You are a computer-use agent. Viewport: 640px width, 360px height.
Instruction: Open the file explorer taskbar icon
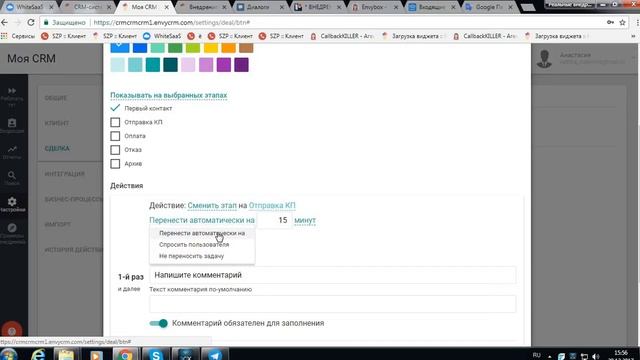(66, 354)
